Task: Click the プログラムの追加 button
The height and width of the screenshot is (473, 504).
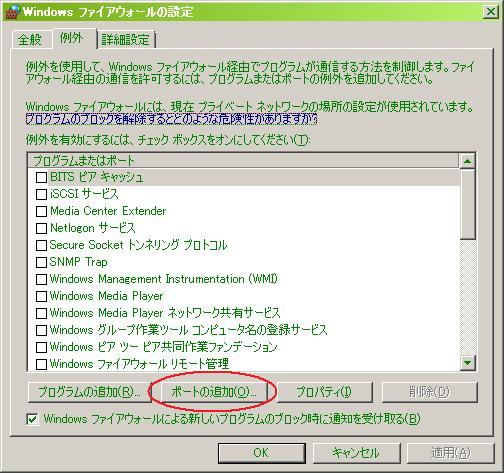Action: pyautogui.click(x=89, y=392)
